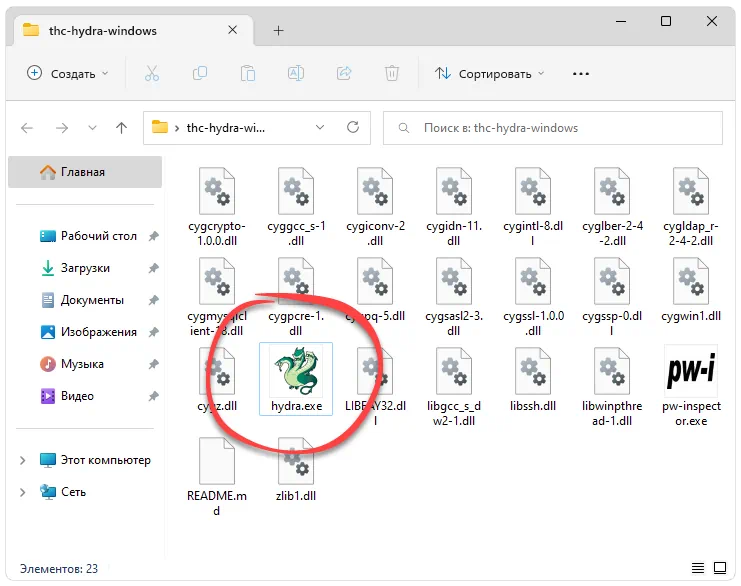Click the Paste clipboard toolbar icon

(248, 73)
